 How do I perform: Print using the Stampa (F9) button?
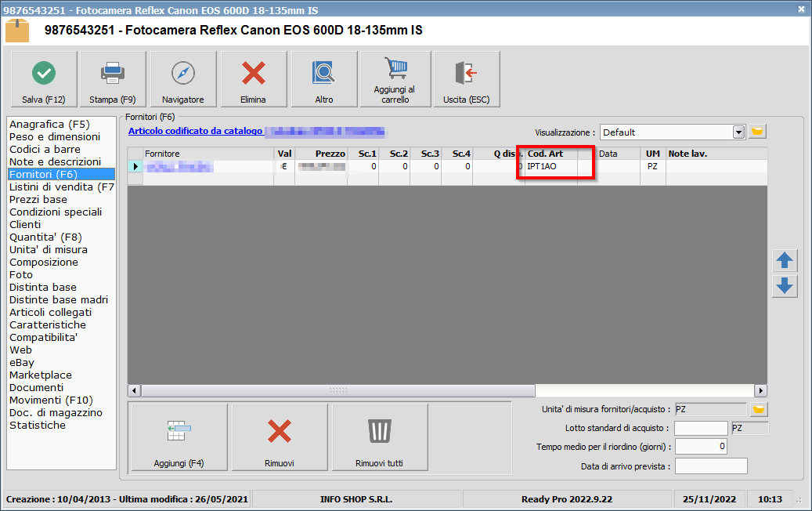113,79
